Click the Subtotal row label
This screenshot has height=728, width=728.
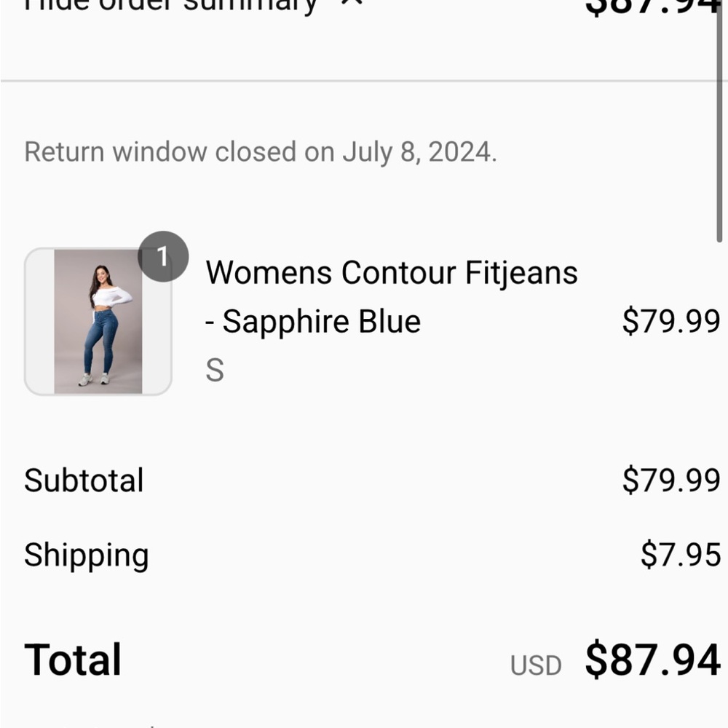coord(84,480)
